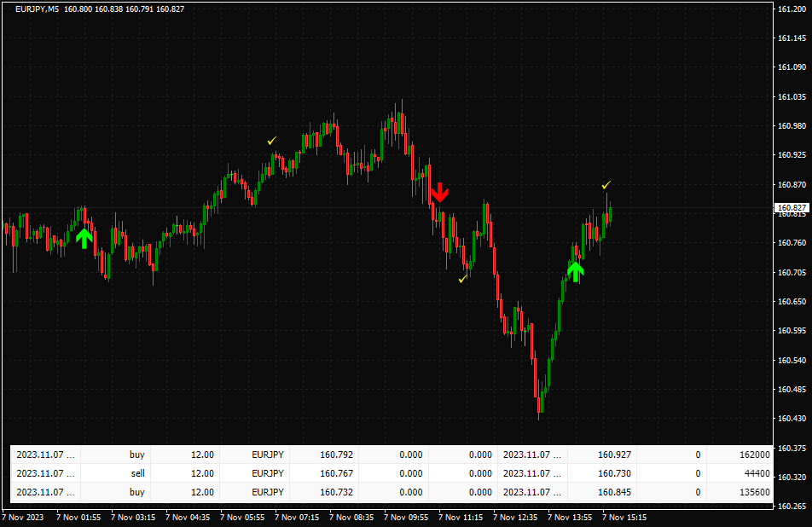Click the time axis label 7 Nov 15:15
The width and height of the screenshot is (812, 527).
(624, 517)
